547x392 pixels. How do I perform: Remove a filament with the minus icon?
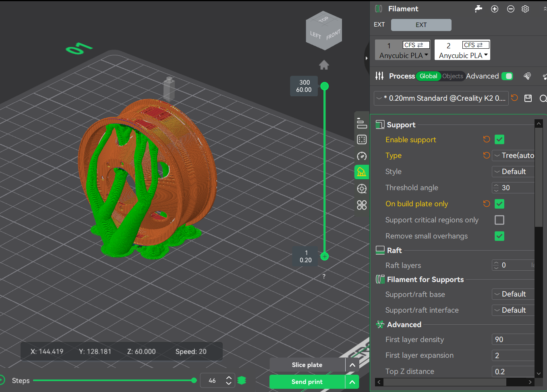pyautogui.click(x=510, y=9)
